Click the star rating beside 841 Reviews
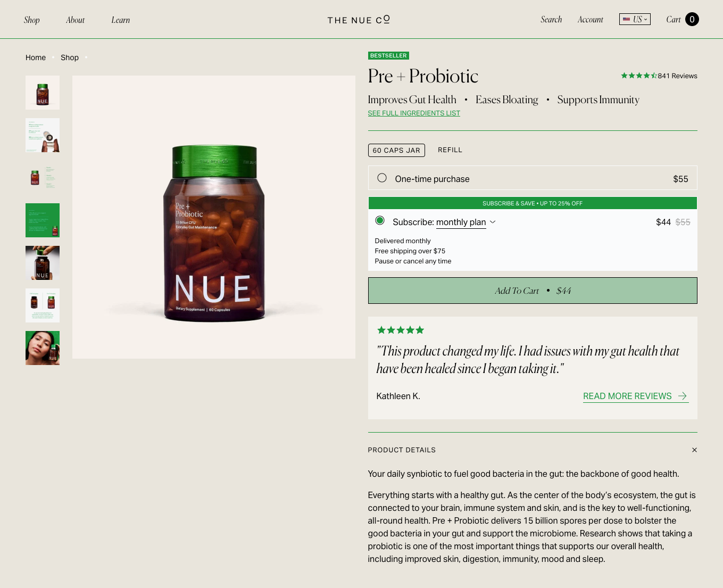 coord(638,76)
